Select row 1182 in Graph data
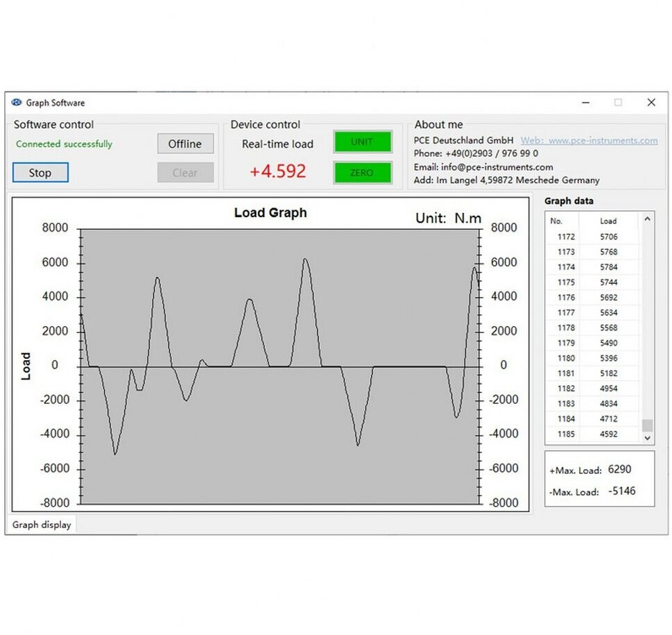Screen dimensions: 672x635 pyautogui.click(x=592, y=389)
